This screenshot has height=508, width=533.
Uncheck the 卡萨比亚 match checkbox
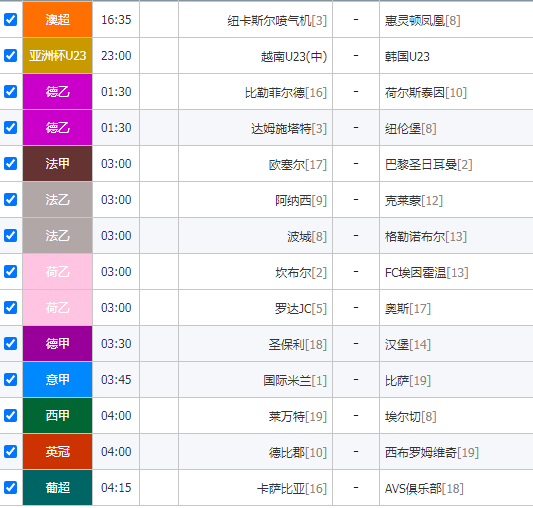pyautogui.click(x=11, y=488)
